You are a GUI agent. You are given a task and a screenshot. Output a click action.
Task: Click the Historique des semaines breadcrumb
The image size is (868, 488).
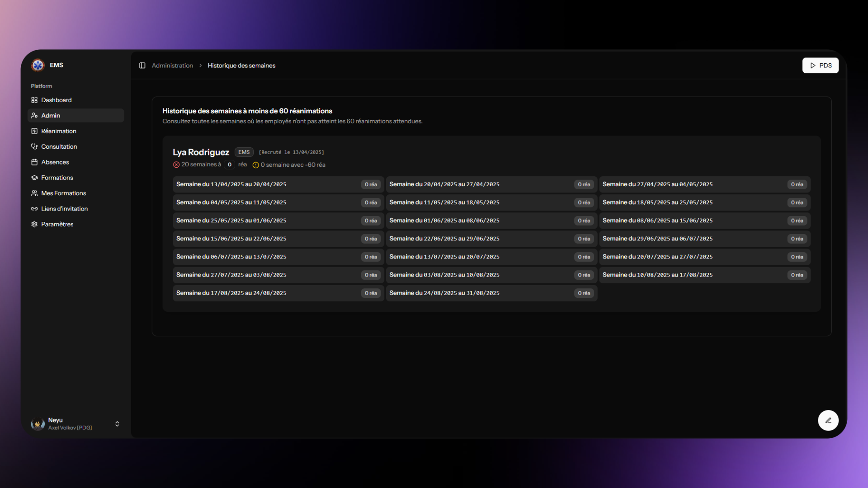pos(241,66)
